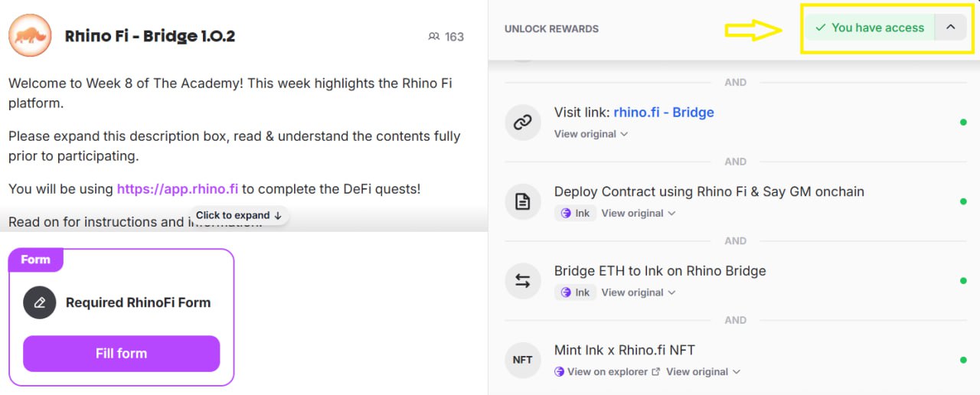Click the swap arrows icon beside Bridge ETH
Screen dimensions: 980x395
pos(523,281)
